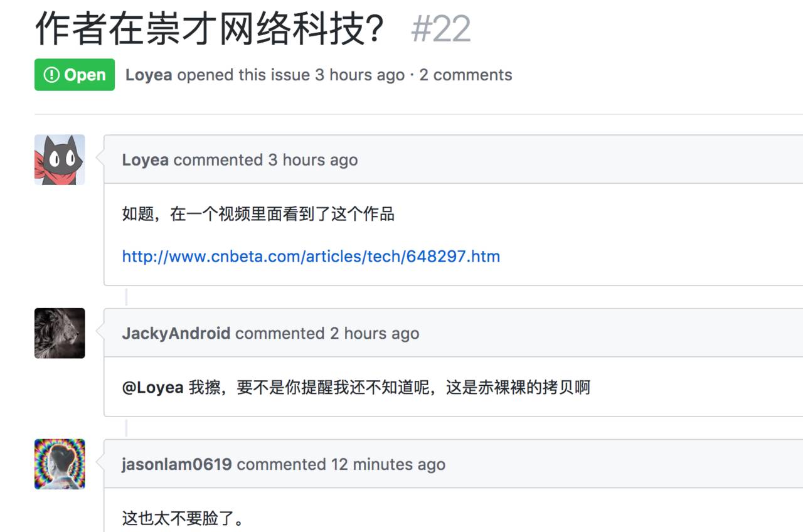Screen dimensions: 803x532
Task: Visit JackyAndroid's profile via username
Action: [176, 333]
